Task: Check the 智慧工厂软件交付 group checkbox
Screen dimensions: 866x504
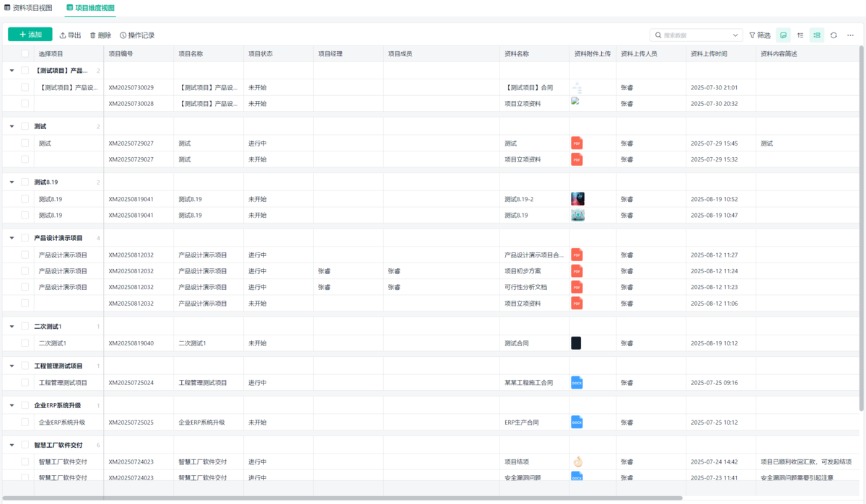Action: tap(25, 445)
